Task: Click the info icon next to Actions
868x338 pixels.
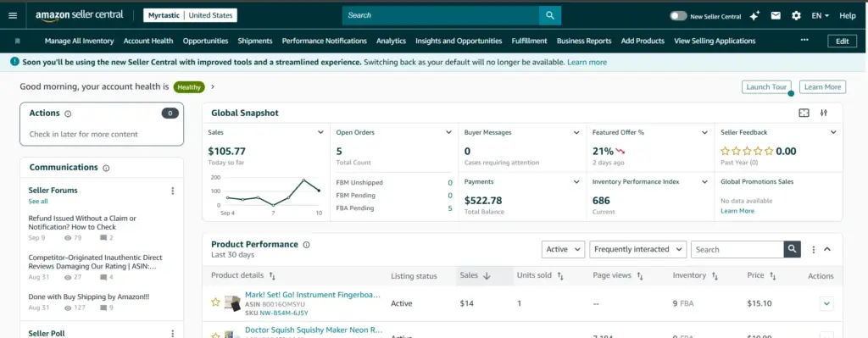Action: [x=68, y=114]
